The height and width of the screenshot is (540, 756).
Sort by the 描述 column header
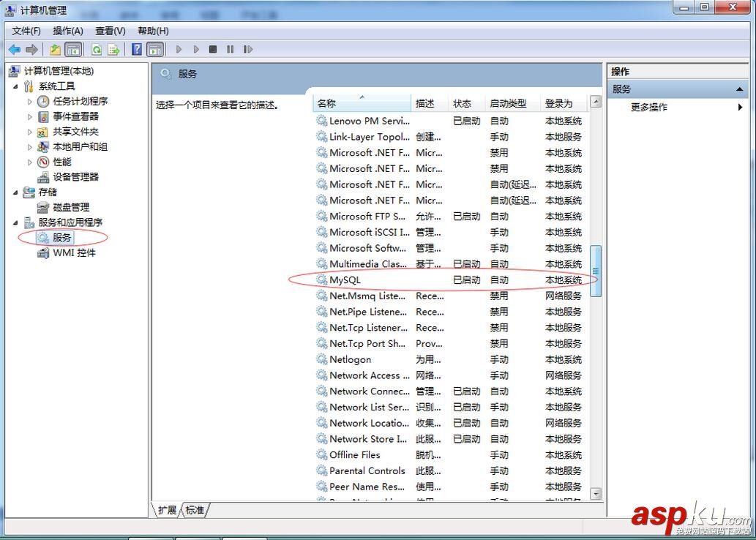point(430,103)
